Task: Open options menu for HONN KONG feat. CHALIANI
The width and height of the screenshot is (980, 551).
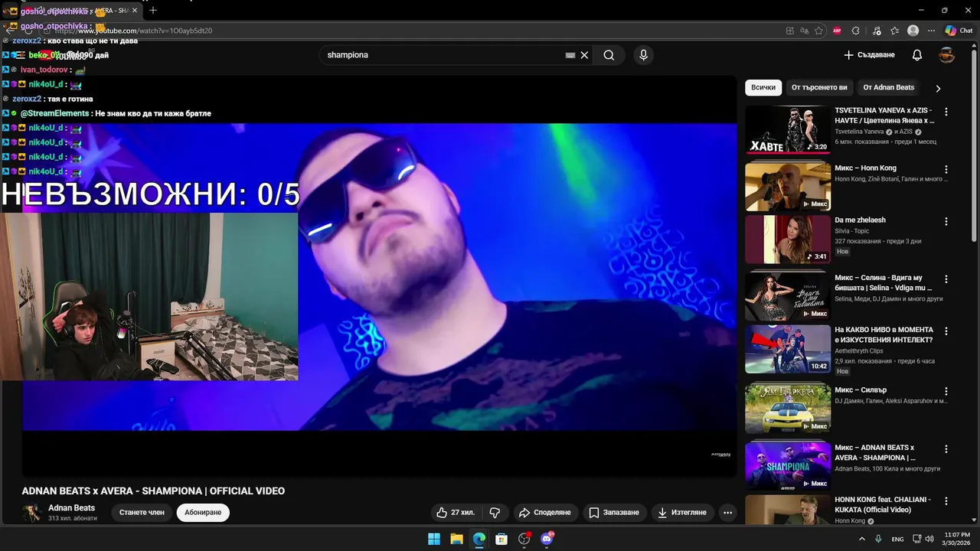Action: tap(946, 500)
